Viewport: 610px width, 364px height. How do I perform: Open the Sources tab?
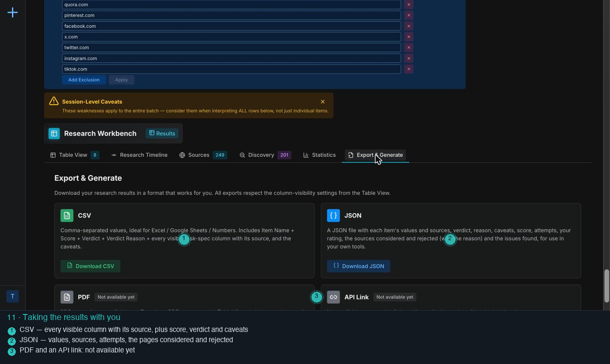point(203,155)
